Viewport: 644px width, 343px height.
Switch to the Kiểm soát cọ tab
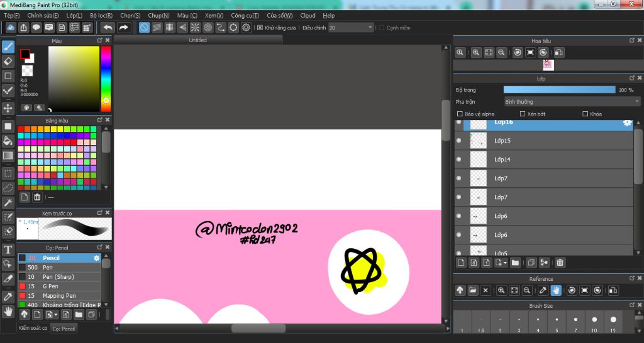(33, 328)
